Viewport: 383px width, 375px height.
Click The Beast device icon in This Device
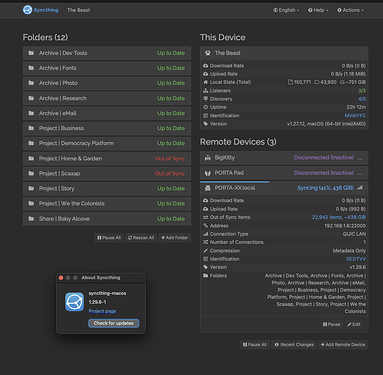(x=207, y=53)
